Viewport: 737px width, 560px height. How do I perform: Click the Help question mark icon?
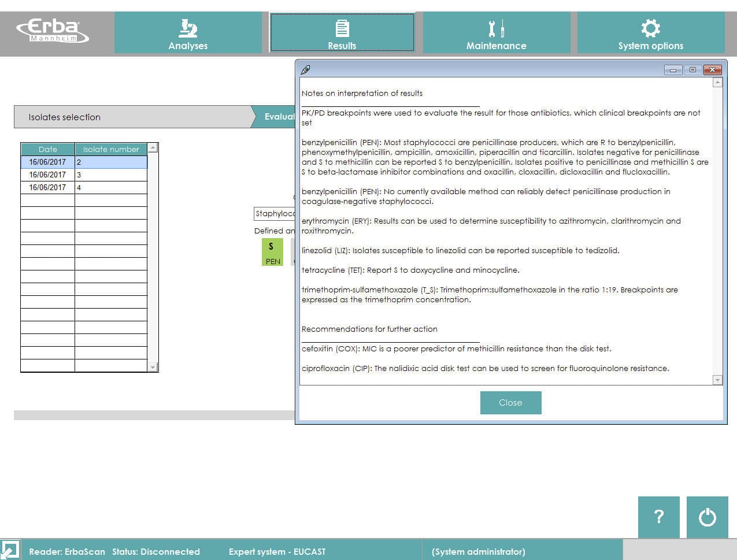(x=658, y=517)
